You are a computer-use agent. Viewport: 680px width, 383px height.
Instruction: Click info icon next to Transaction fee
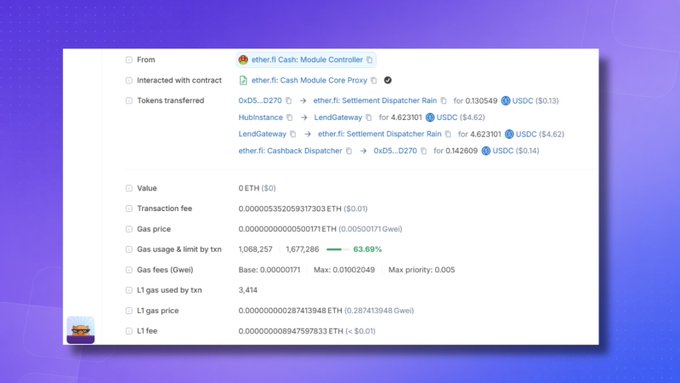[x=129, y=209]
